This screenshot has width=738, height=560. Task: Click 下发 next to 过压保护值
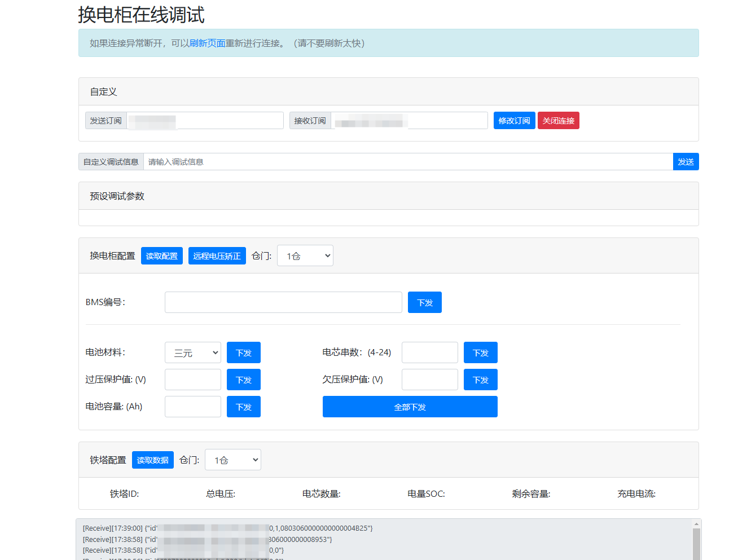[x=244, y=380]
